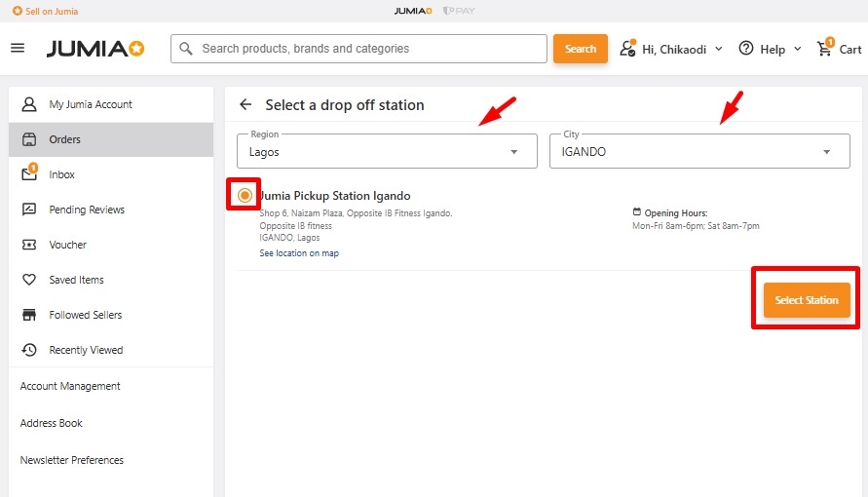Open the See location on map link
This screenshot has height=497, width=868.
[x=299, y=253]
